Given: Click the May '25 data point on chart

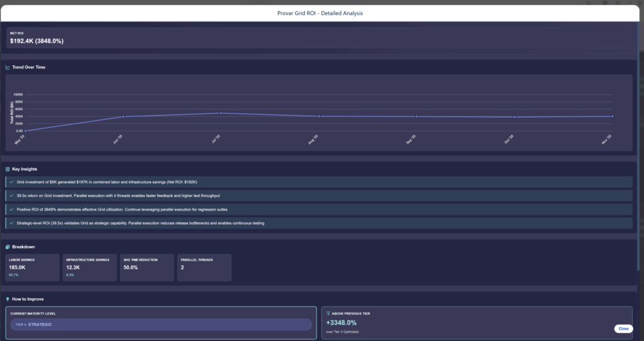Looking at the screenshot, I should 26,131.
